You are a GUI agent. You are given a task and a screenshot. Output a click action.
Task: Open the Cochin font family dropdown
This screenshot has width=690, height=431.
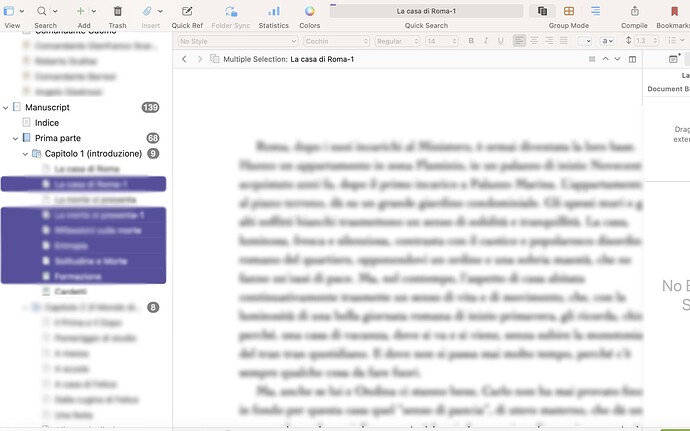tap(337, 41)
